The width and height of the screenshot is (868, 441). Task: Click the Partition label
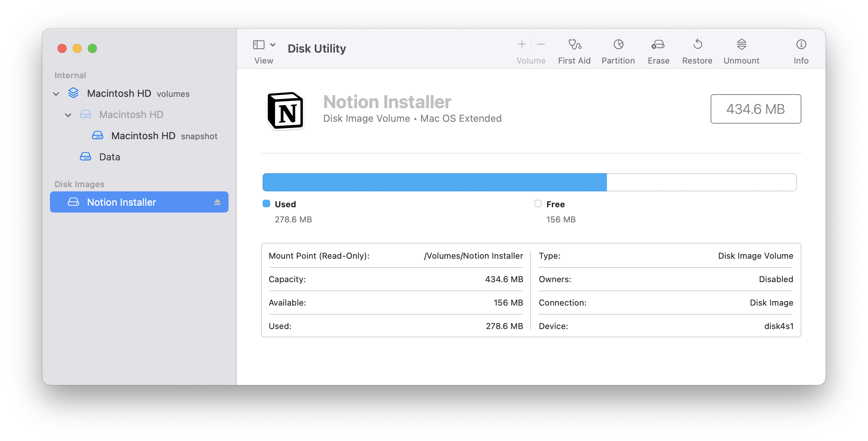click(x=618, y=61)
